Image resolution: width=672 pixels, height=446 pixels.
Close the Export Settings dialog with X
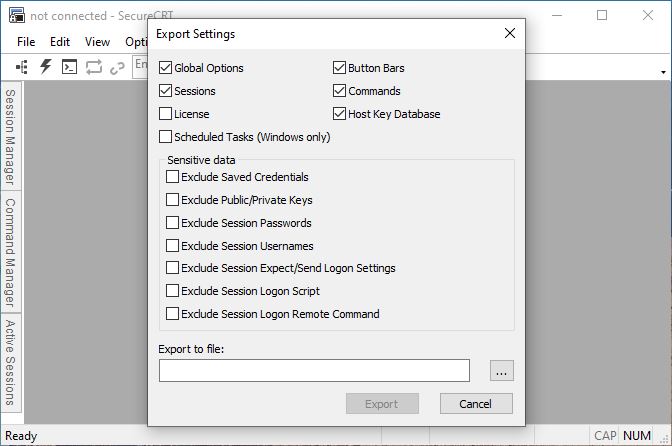point(510,33)
